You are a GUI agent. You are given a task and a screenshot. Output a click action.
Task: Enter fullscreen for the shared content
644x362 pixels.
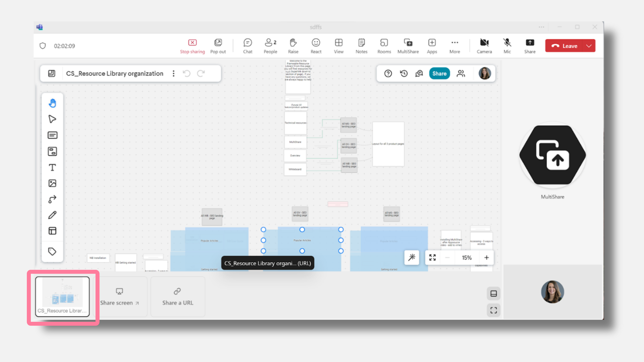click(493, 310)
